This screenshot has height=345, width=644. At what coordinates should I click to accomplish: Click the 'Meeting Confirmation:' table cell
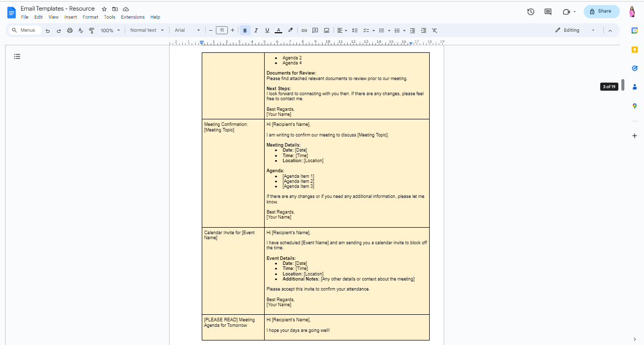233,173
